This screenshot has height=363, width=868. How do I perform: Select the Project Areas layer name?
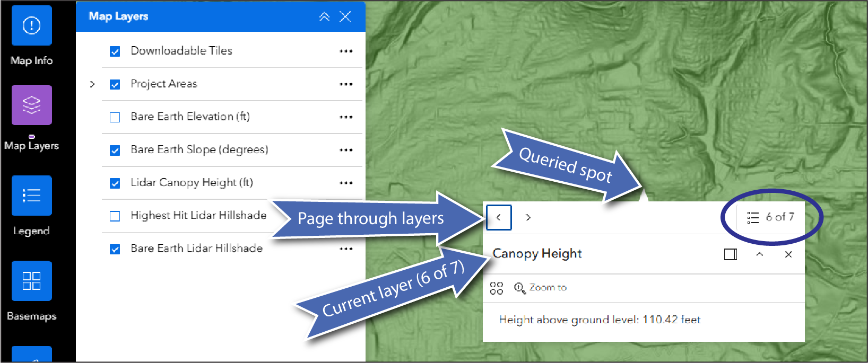[x=164, y=84]
